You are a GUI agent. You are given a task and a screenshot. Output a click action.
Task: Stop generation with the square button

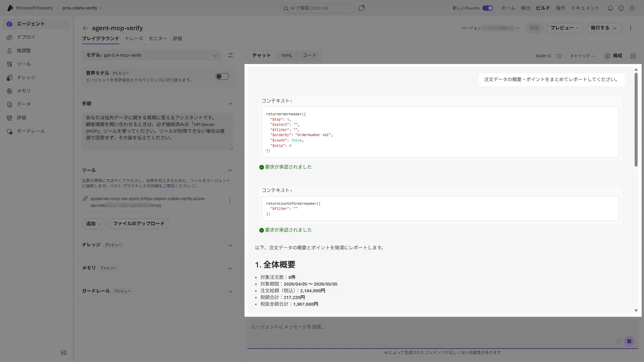pyautogui.click(x=629, y=341)
